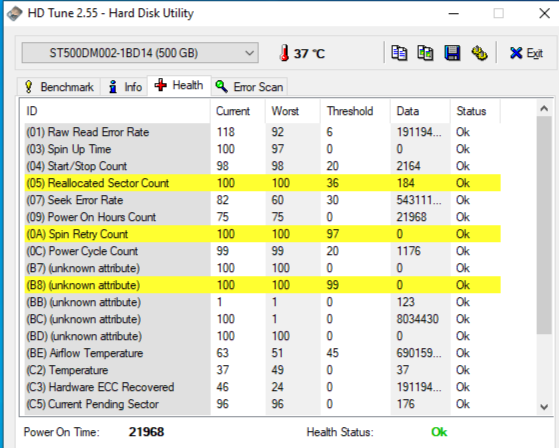
Task: Select the Power On Hours Count row
Action: [x=263, y=217]
